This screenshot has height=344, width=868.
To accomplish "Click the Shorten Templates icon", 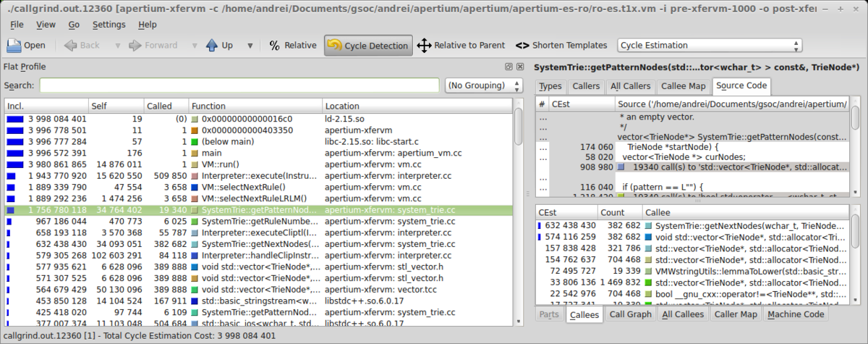I will point(522,46).
